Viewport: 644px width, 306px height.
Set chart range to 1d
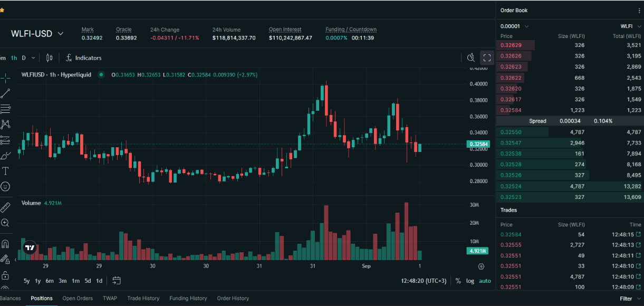(x=99, y=281)
